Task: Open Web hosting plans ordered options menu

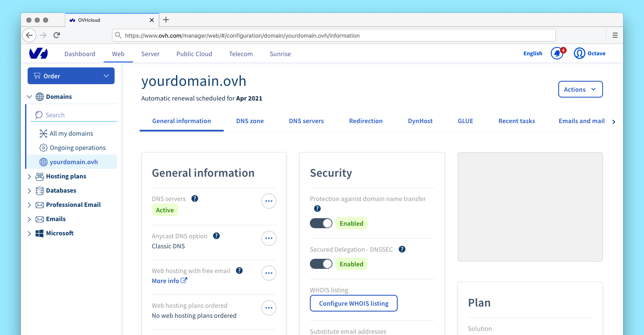Action: click(x=269, y=308)
